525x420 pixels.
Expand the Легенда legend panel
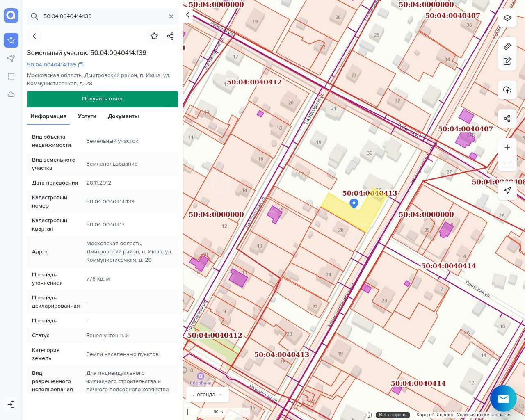point(208,394)
